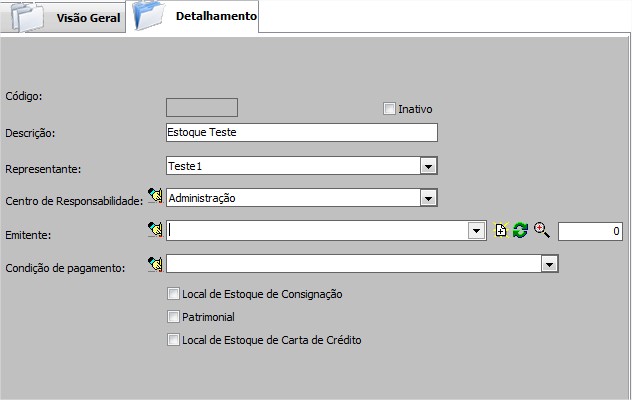
Task: Click the lookup icon beside Centro de Responsabilidade
Action: (x=155, y=198)
